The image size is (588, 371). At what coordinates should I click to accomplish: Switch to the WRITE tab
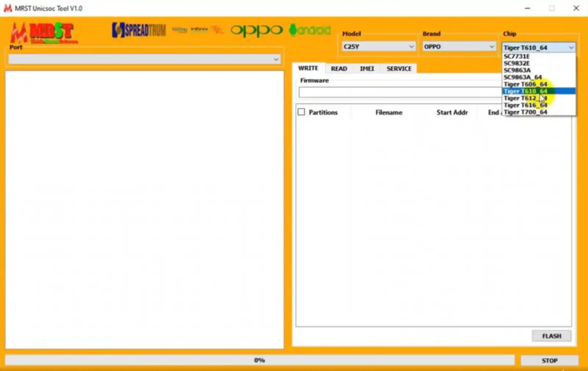coord(308,68)
